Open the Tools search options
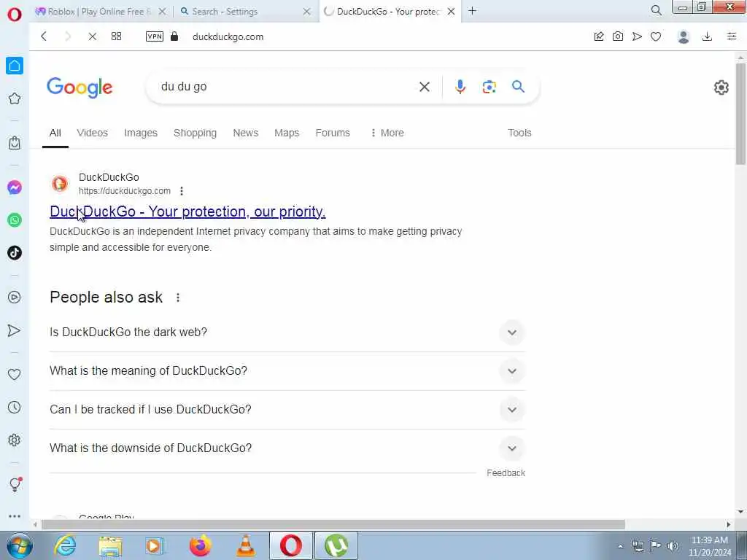747x560 pixels. click(519, 133)
